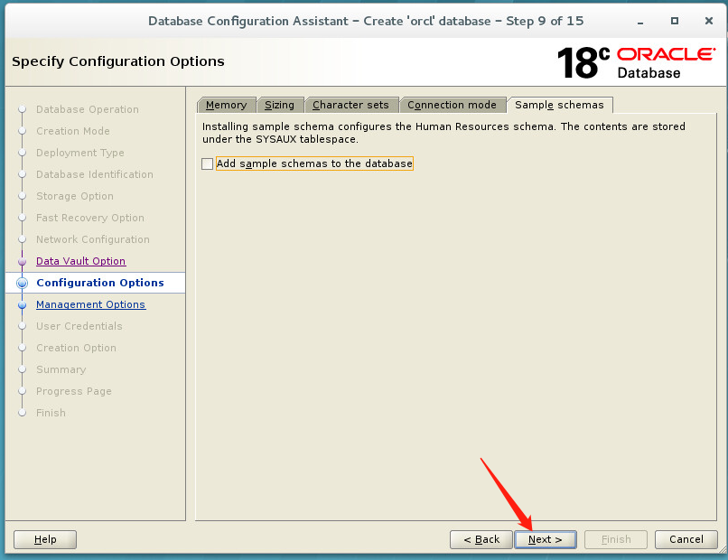Select the Sample schemas tab

coord(559,105)
